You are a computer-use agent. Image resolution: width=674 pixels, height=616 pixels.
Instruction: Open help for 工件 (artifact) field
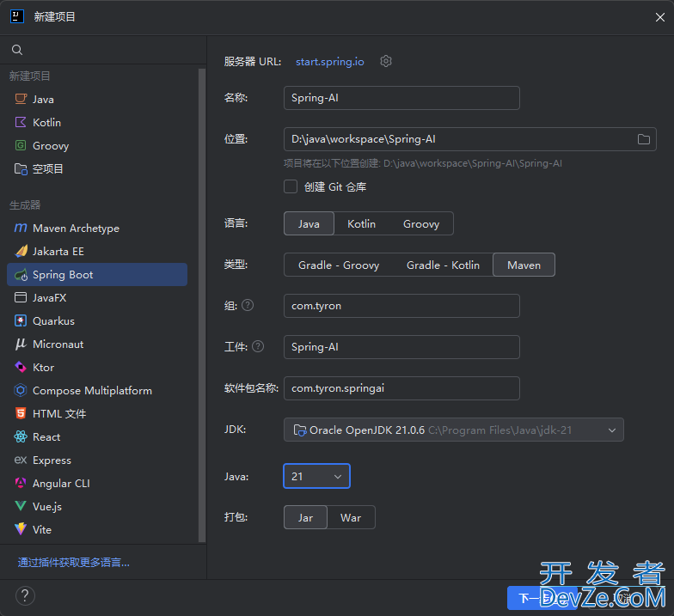pos(258,347)
